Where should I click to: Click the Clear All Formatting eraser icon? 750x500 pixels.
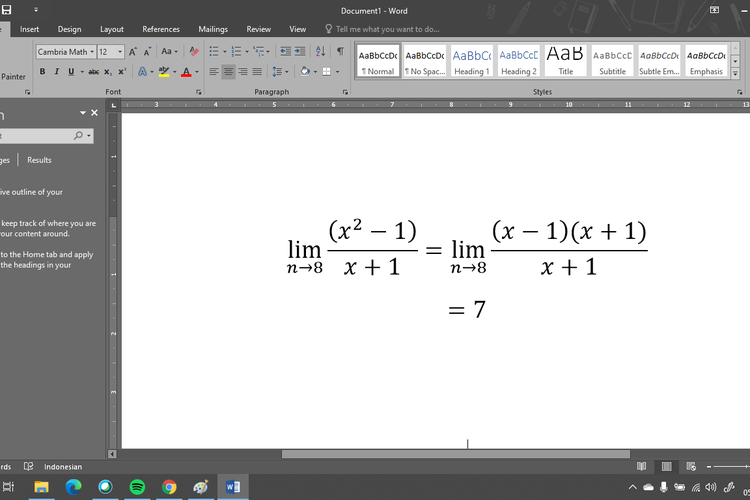point(195,51)
